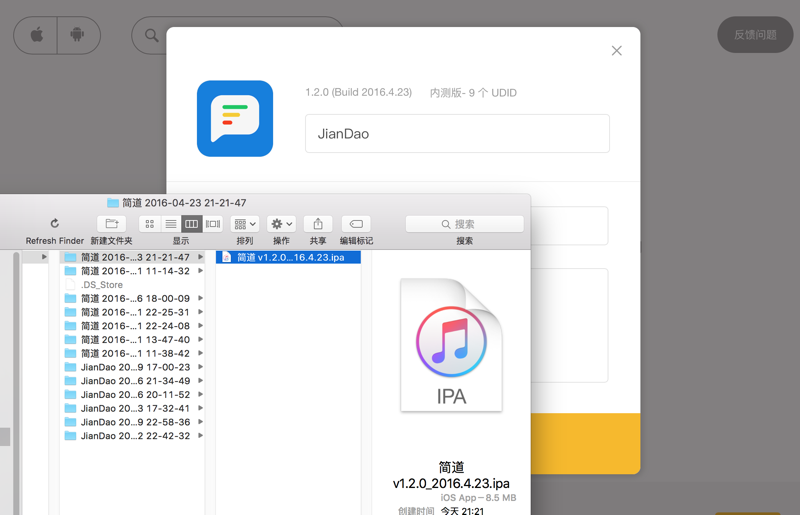Expand arrow of JianDao 20...6 21-34-49
The image size is (800, 515).
tap(201, 381)
